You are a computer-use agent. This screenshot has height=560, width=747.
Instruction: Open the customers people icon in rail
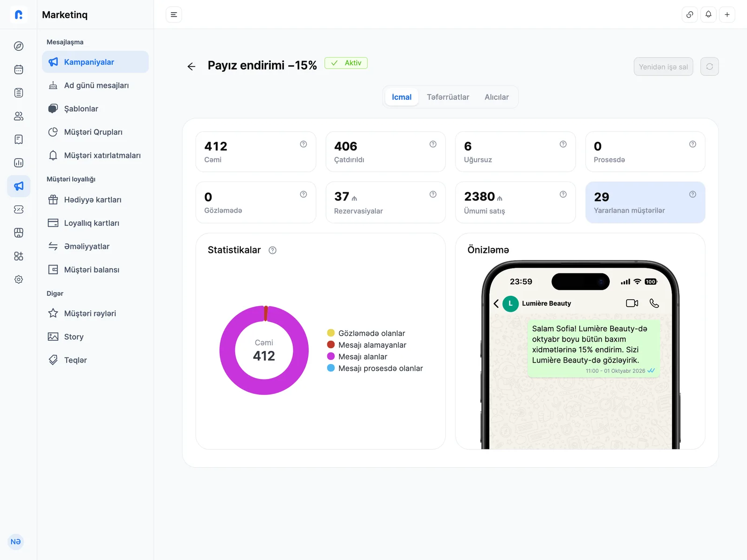pos(19,116)
